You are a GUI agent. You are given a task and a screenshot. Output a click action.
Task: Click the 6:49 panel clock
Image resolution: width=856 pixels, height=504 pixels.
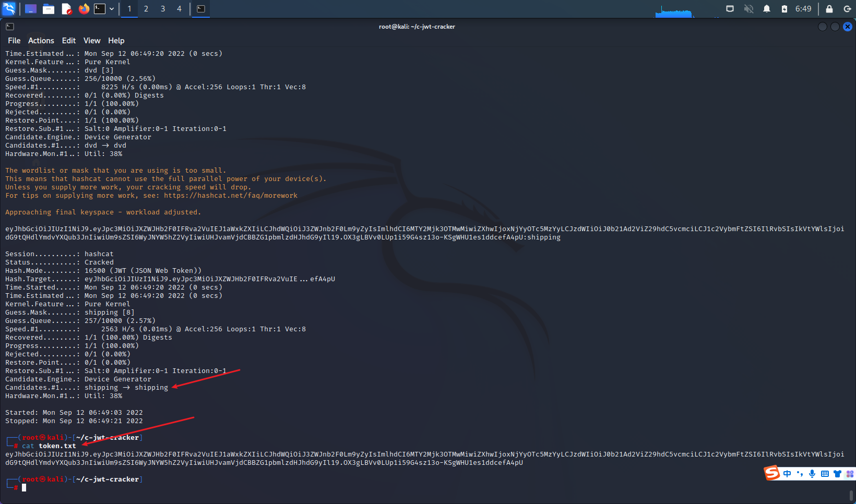(803, 9)
